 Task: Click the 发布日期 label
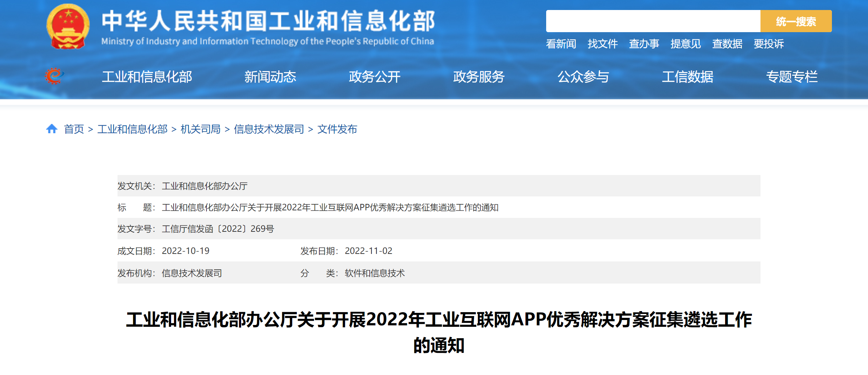click(319, 251)
